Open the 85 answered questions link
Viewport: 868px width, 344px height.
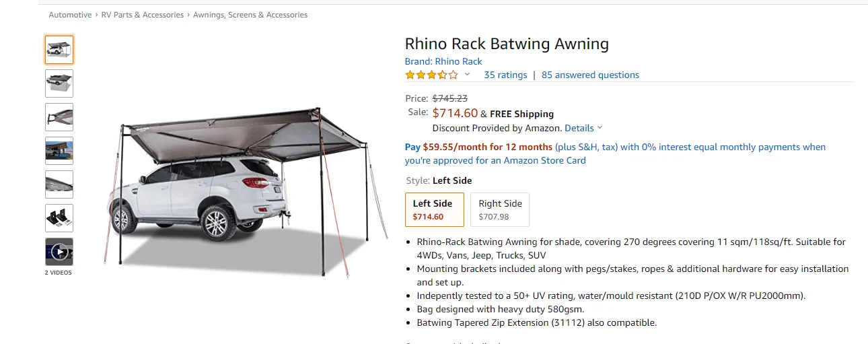590,75
